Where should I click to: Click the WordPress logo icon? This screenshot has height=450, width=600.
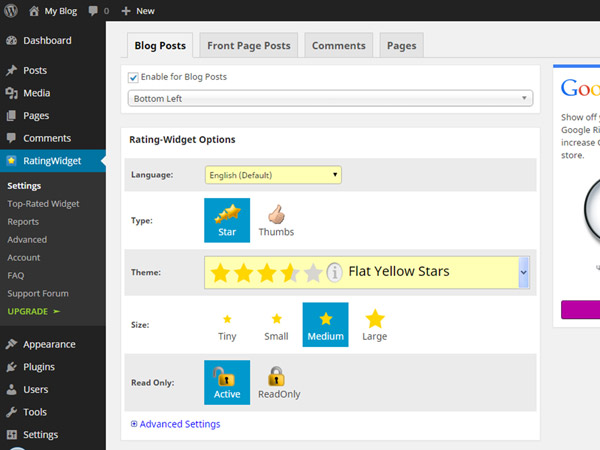(11, 11)
